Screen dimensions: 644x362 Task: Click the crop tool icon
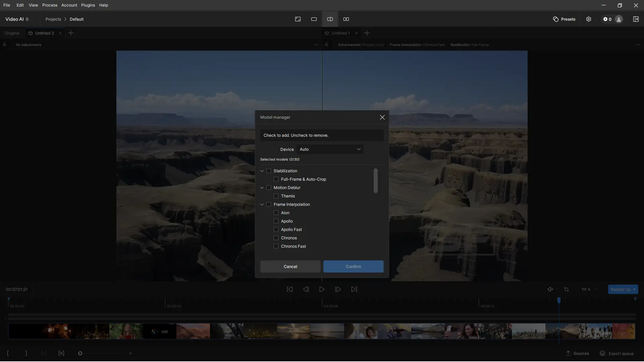tap(567, 289)
